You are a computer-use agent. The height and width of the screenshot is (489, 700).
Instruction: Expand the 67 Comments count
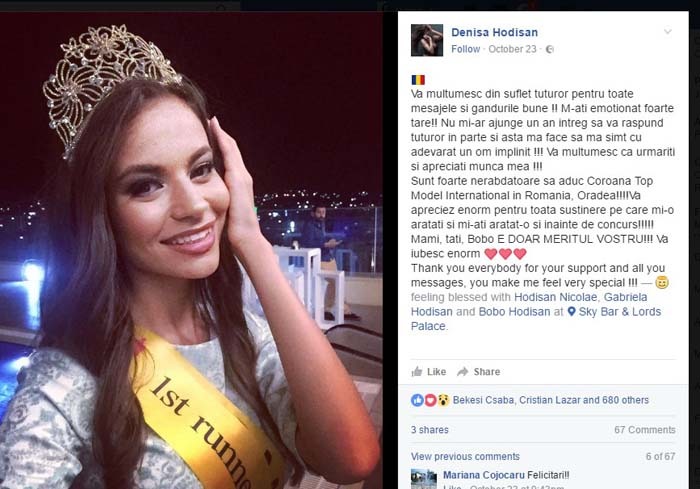[x=645, y=430]
